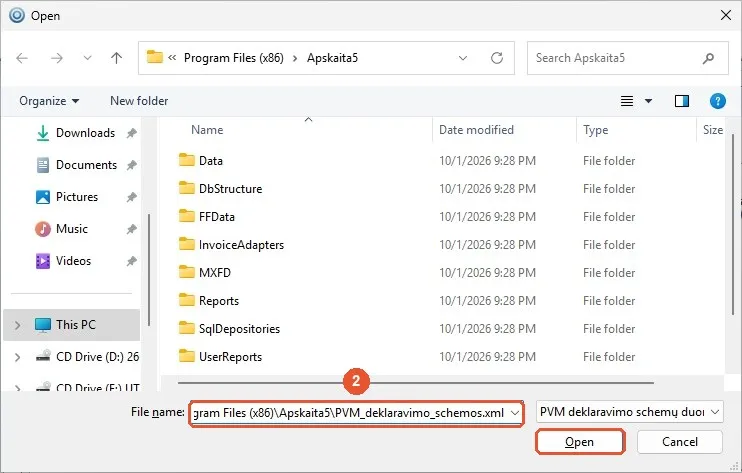
Task: Open Downloads in the sidebar
Action: pos(85,133)
